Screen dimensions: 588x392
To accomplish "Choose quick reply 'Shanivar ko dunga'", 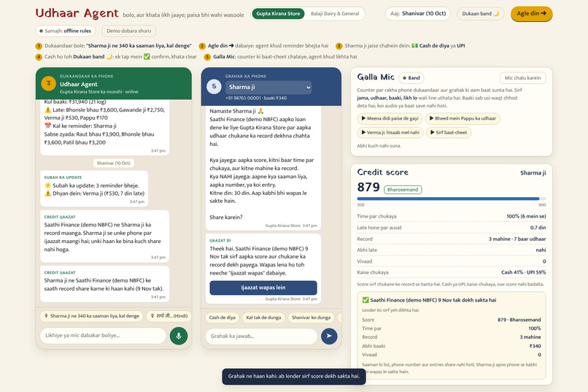I will (311, 318).
